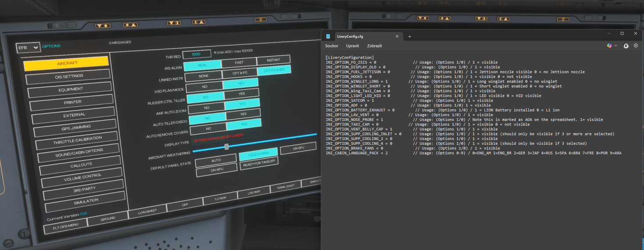Click the THR RED altitude input field

coord(196,54)
